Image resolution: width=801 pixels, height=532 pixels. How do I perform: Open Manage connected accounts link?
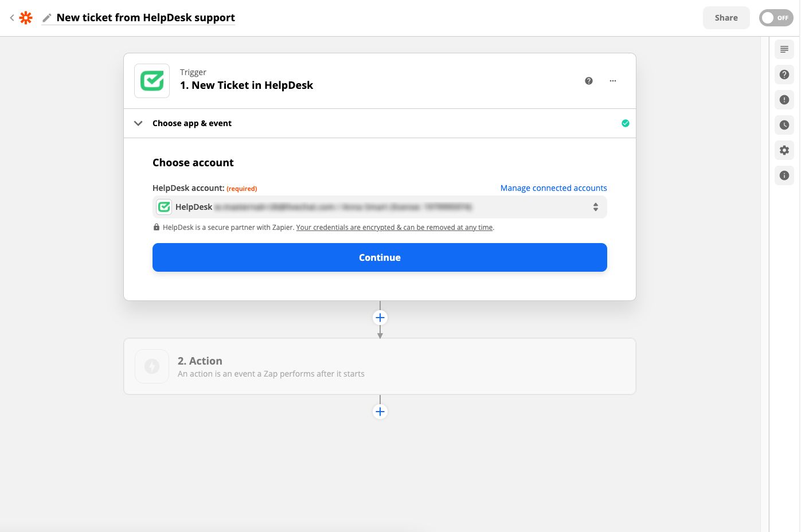pos(553,188)
